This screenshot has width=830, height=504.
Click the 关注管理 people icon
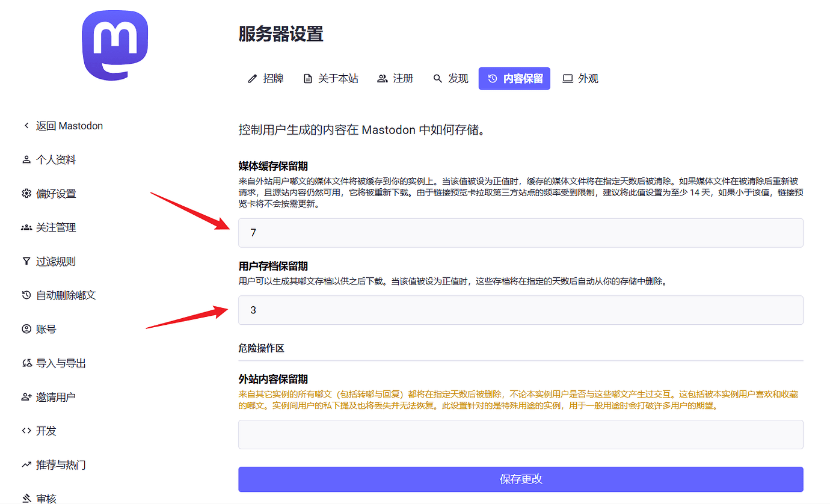pyautogui.click(x=26, y=227)
